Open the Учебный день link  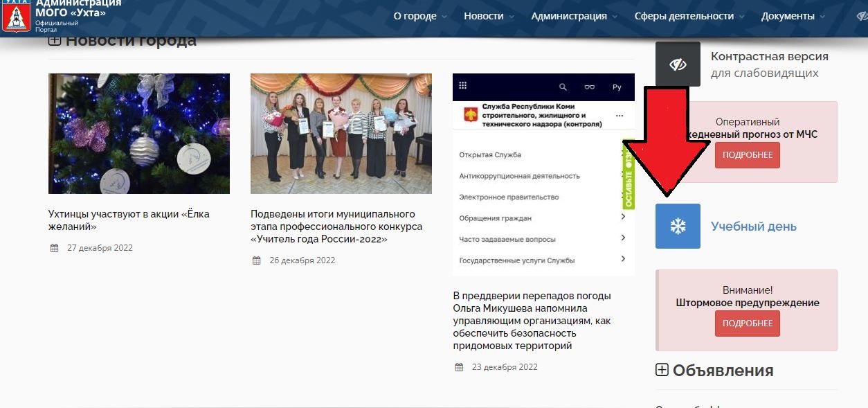(x=753, y=227)
